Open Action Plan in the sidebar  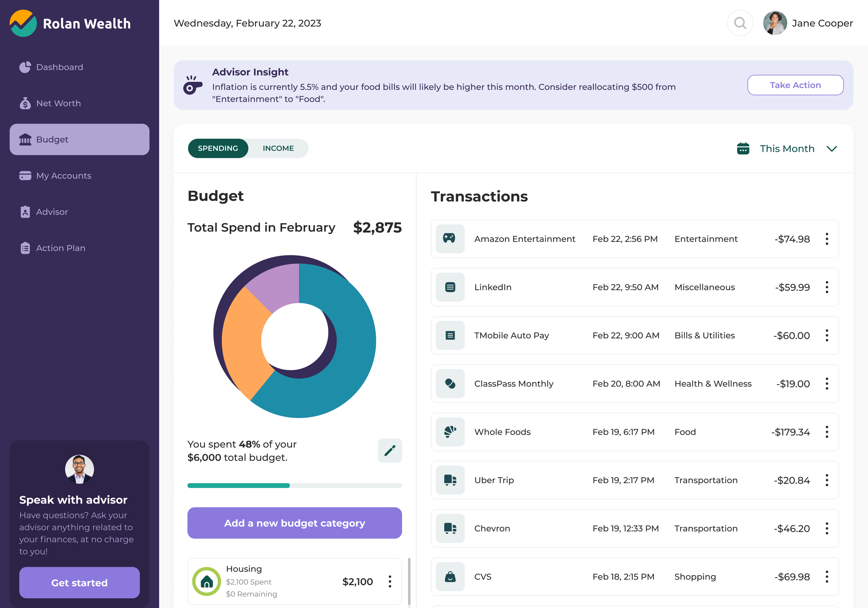pyautogui.click(x=79, y=248)
